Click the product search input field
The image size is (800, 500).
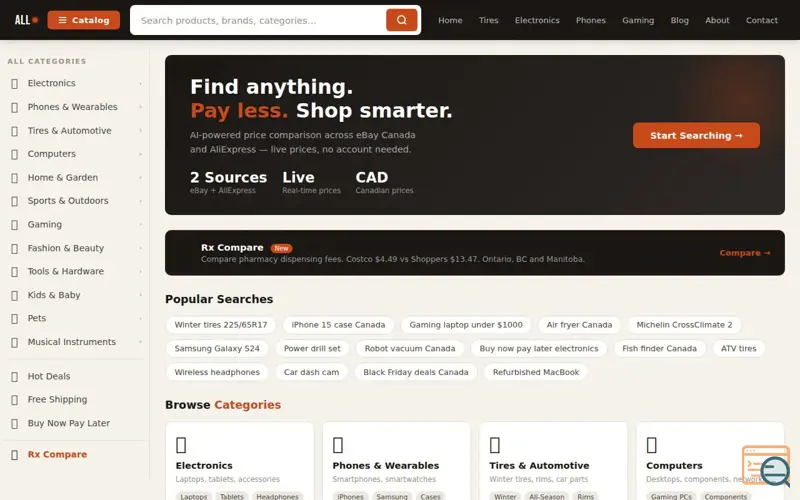tap(258, 20)
